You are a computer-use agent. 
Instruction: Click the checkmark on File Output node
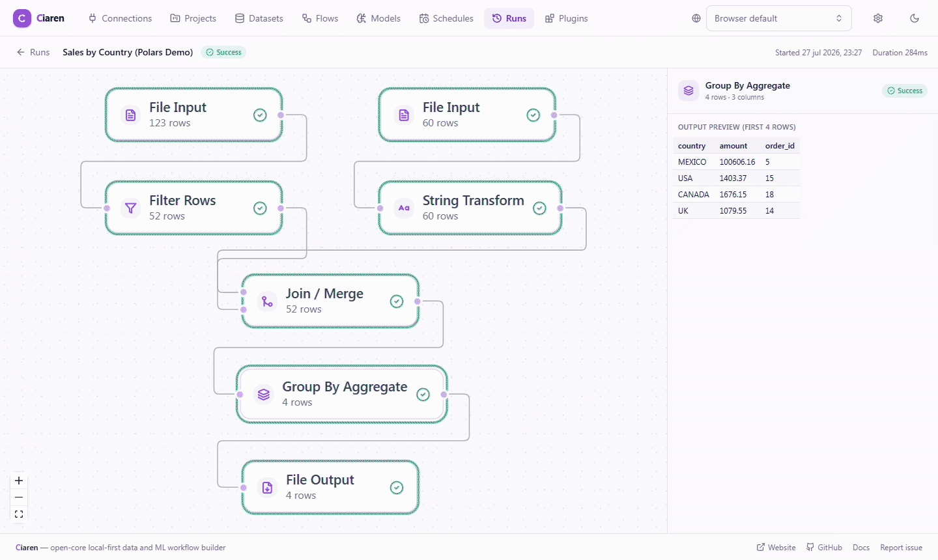click(397, 488)
